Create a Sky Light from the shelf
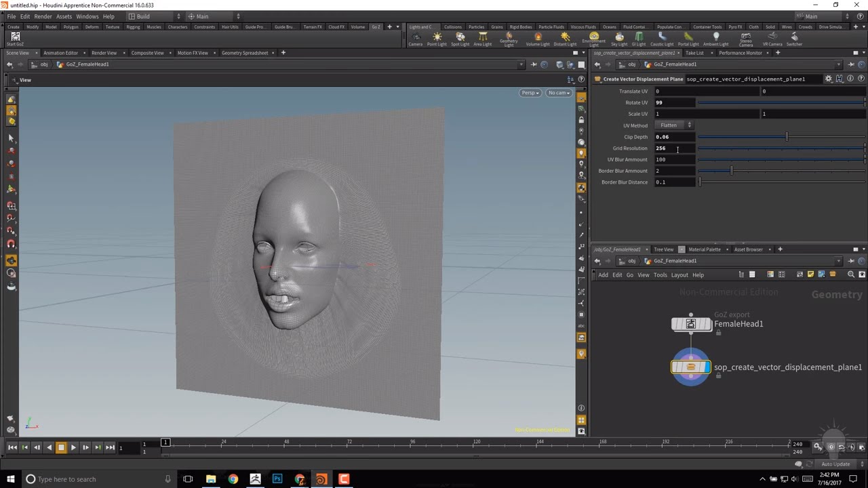Viewport: 868px width, 488px height. click(619, 39)
